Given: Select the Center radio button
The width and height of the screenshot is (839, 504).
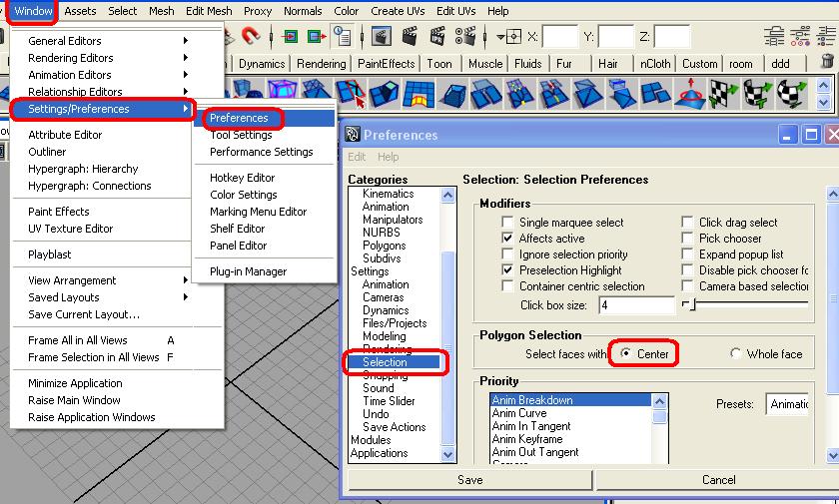Looking at the screenshot, I should pyautogui.click(x=625, y=353).
